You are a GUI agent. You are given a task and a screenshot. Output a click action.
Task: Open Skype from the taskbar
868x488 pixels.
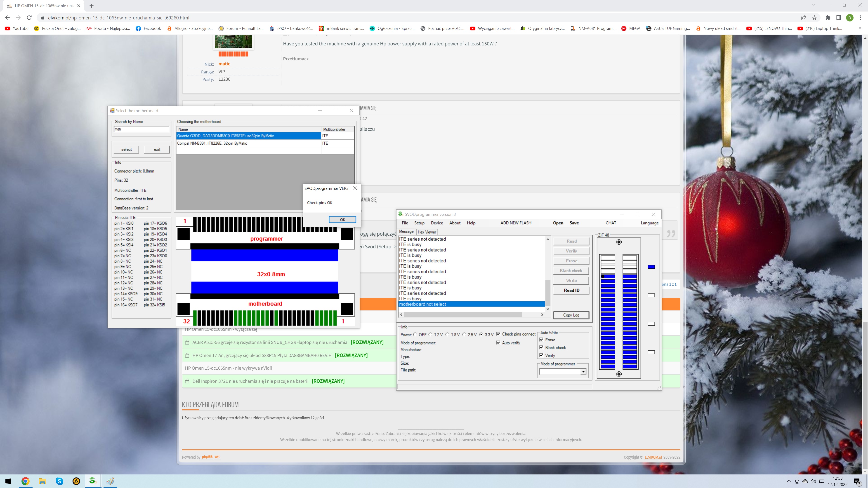(59, 481)
